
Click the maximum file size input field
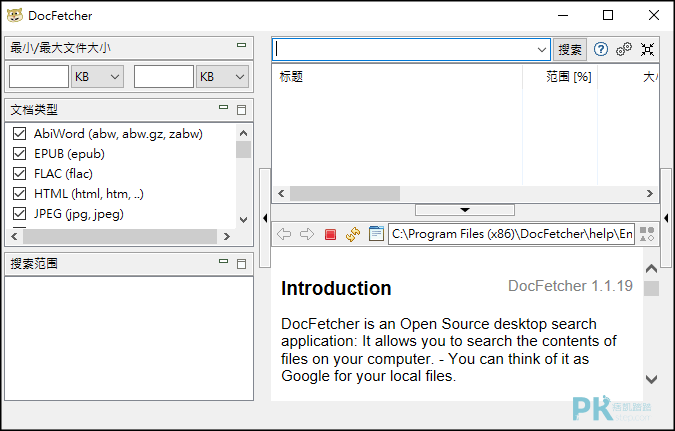point(164,77)
